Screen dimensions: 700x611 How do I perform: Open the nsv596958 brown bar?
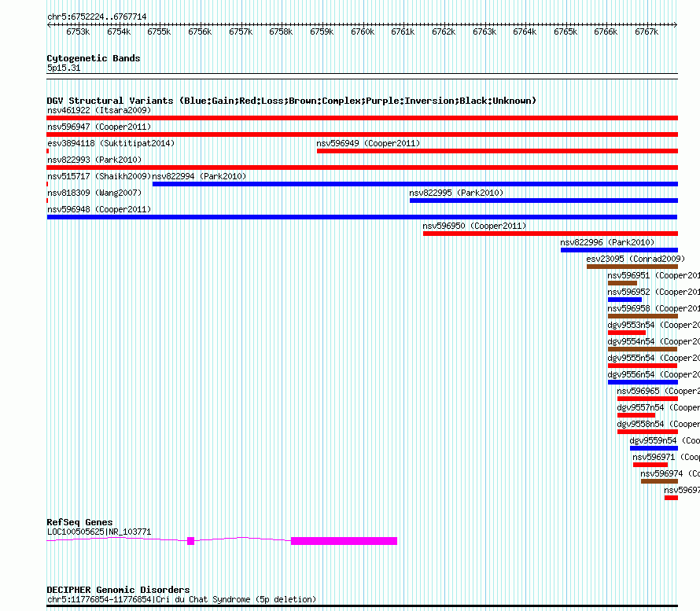pyautogui.click(x=643, y=316)
